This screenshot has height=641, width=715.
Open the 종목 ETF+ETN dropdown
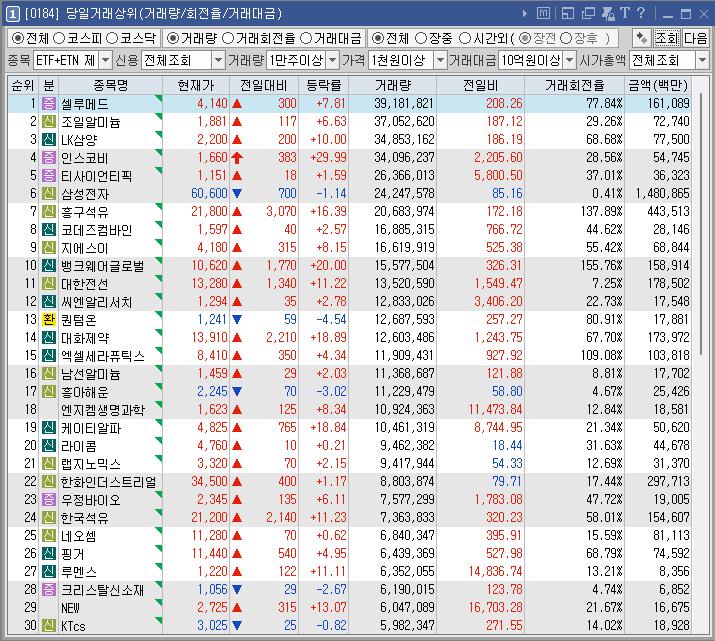pos(105,60)
